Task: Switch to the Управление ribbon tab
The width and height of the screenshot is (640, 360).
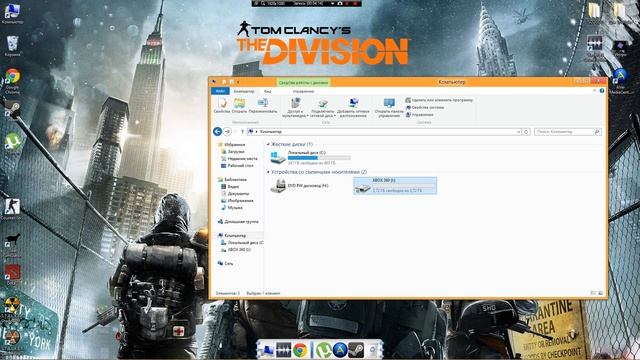Action: [x=303, y=91]
